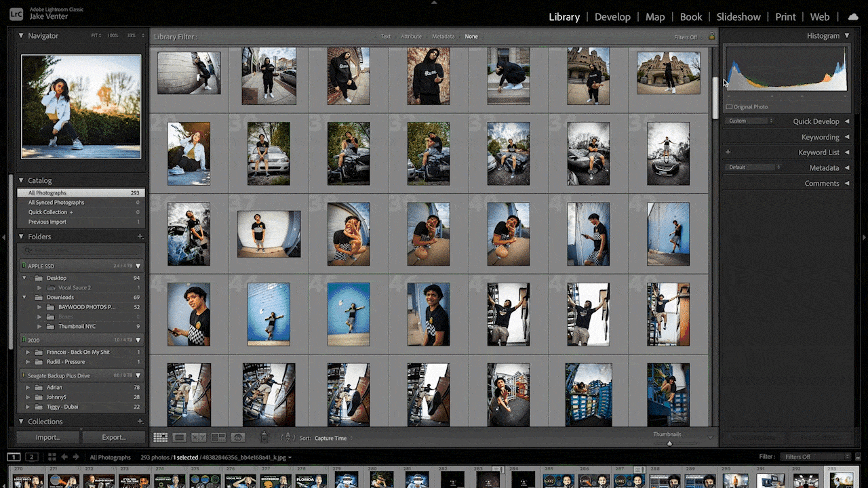Open Compare view (X|Y) icon

point(199,438)
